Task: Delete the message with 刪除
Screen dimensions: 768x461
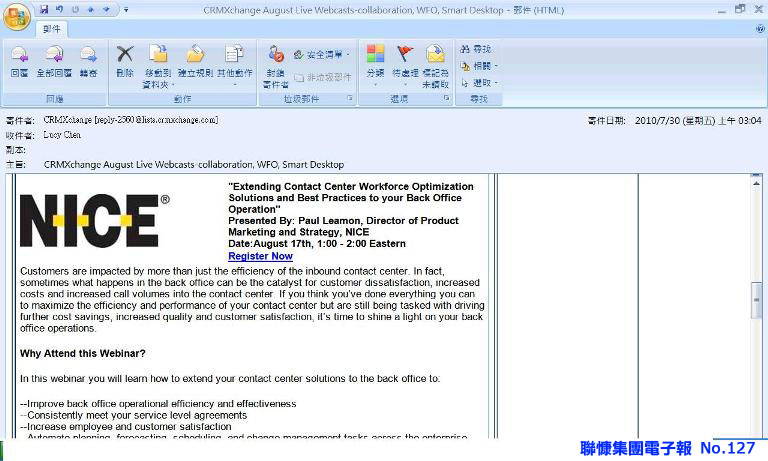Action: click(x=125, y=61)
